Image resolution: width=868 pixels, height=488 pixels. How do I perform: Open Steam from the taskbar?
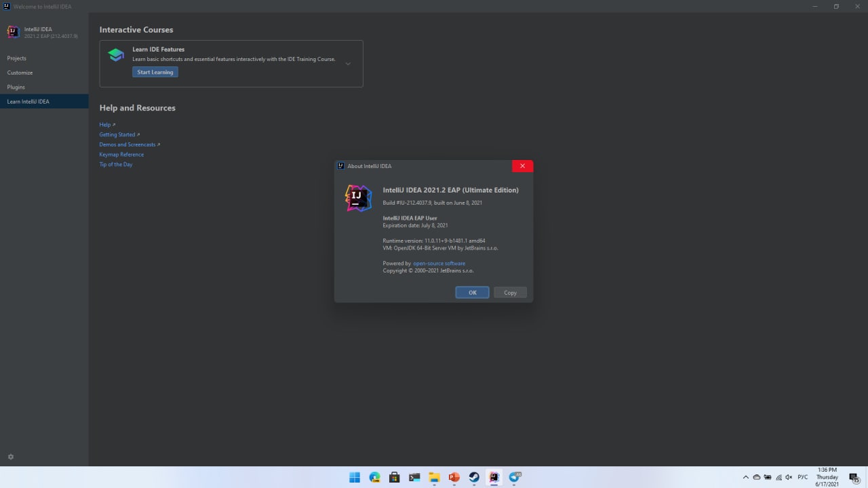[474, 477]
